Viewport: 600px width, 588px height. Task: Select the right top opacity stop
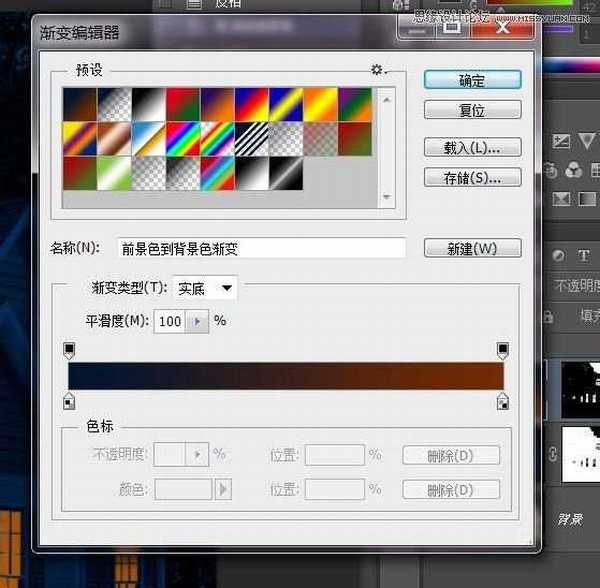[x=502, y=349]
